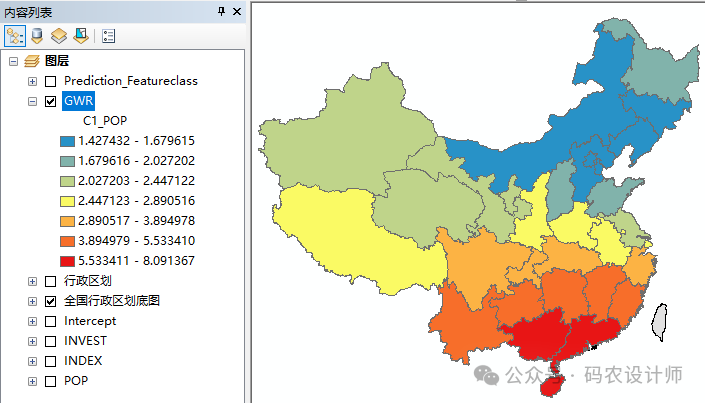Click legend label 2.890517 - 3.894978

[137, 221]
